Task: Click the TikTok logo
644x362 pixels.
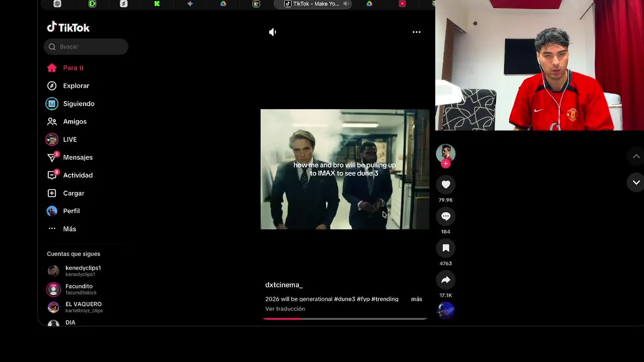Action: pos(68,28)
